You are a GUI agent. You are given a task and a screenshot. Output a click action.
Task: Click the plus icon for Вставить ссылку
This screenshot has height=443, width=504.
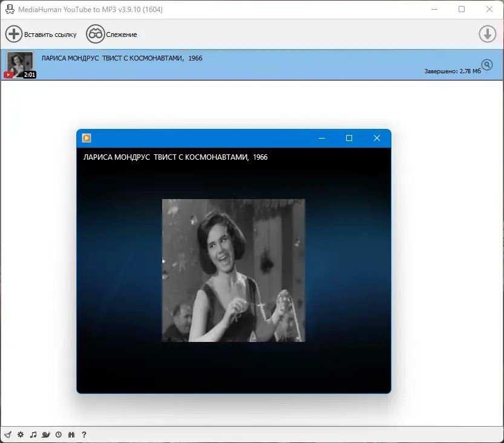tap(14, 34)
